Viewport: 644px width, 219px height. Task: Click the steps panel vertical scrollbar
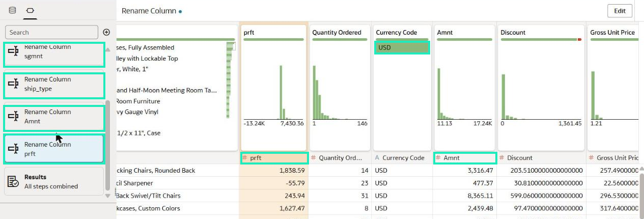107,145
